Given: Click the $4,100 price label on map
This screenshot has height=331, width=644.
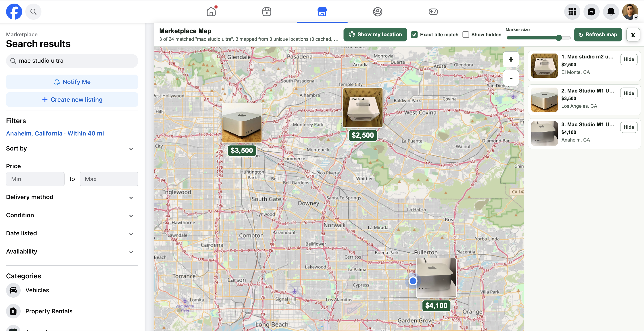Looking at the screenshot, I should click(436, 305).
